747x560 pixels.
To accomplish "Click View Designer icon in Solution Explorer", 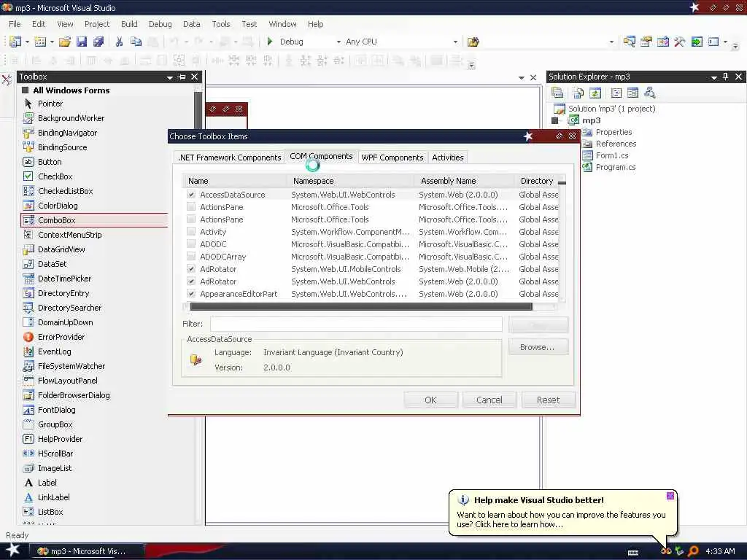I will coord(632,93).
